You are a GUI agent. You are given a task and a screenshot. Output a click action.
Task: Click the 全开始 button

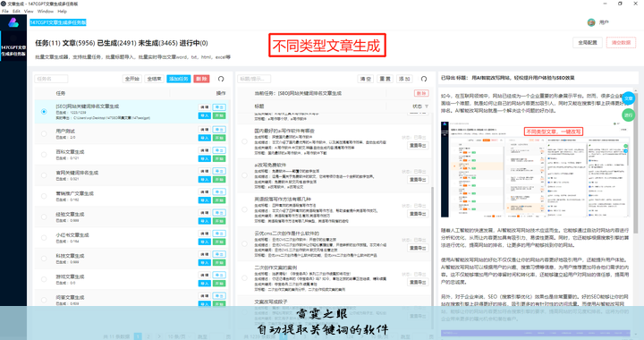point(132,79)
